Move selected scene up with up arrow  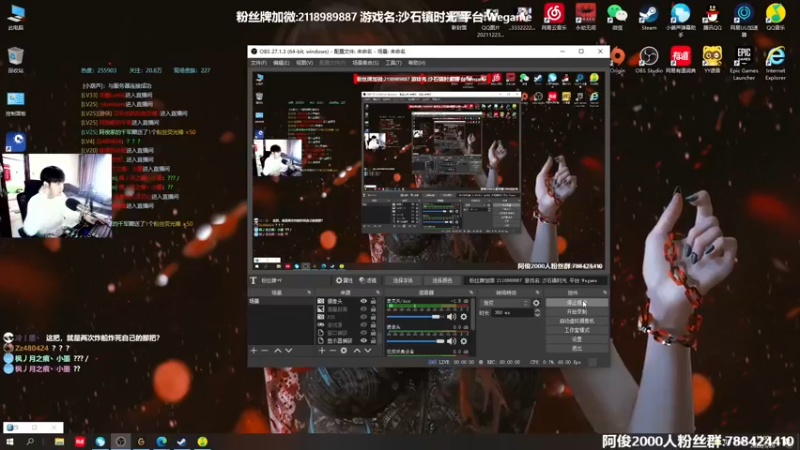pyautogui.click(x=278, y=351)
